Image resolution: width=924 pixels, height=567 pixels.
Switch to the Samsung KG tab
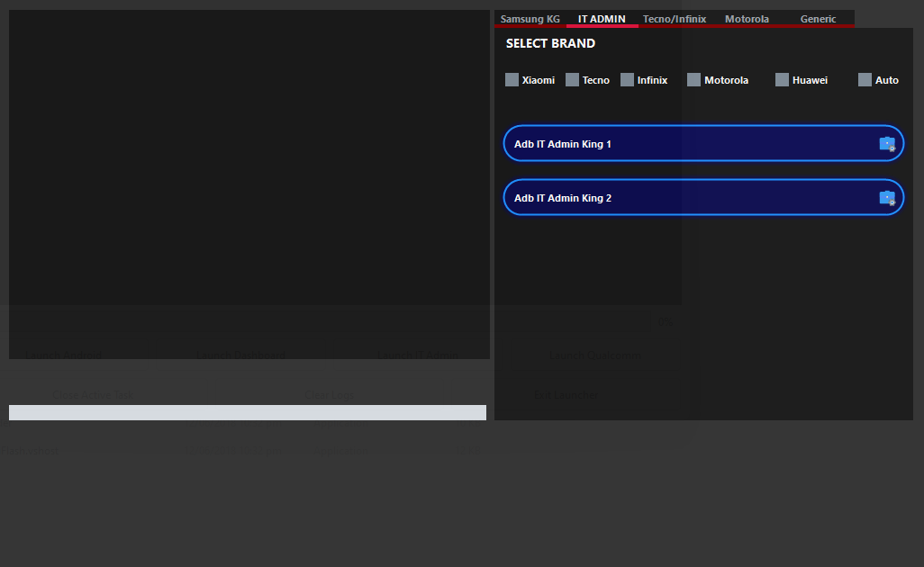(530, 18)
